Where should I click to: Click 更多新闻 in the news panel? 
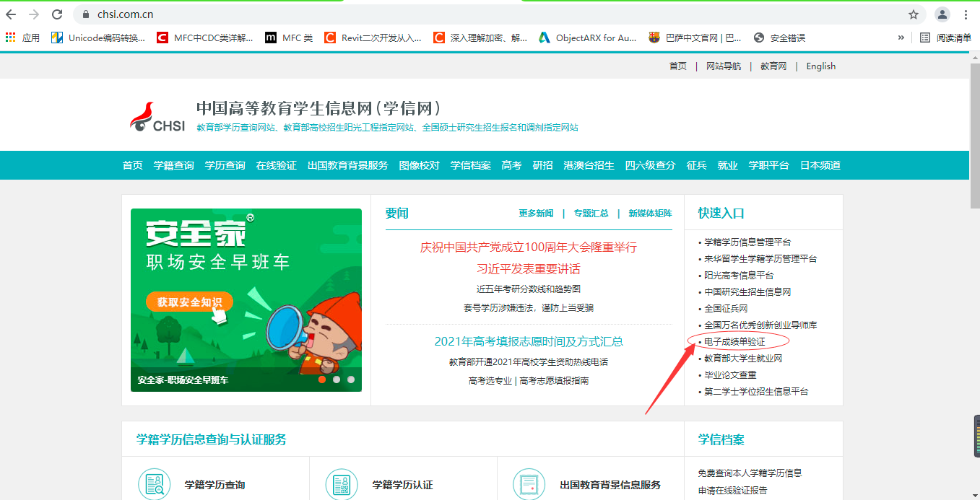point(536,213)
